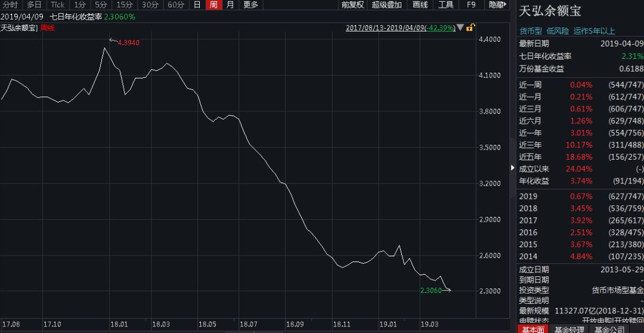Click the 近三年 10.17% return
644x333 pixels.
point(579,145)
